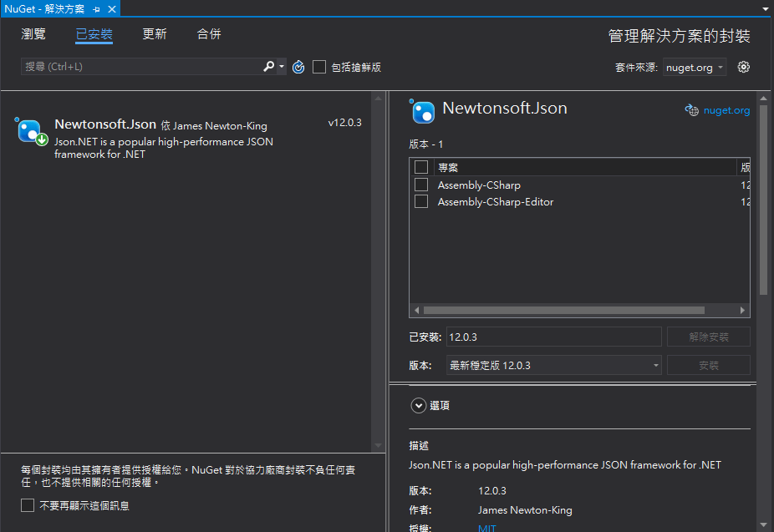Viewport: 774px width, 532px height.
Task: Click the 解除安裝 button
Action: [708, 337]
